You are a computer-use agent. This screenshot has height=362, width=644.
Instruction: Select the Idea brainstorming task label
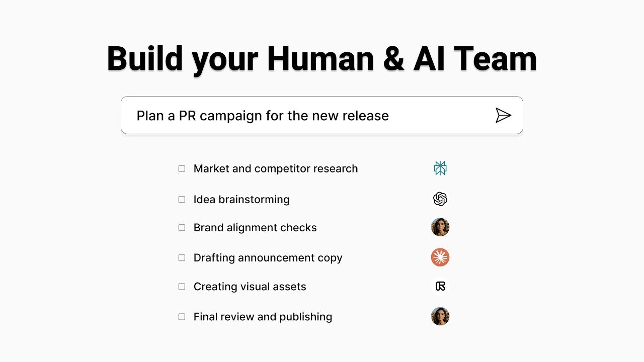242,200
